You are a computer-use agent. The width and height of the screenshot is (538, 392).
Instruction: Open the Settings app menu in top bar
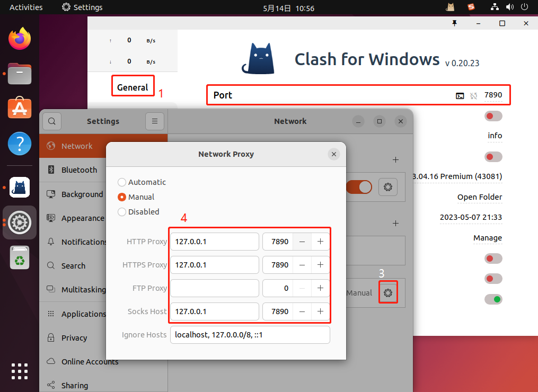[82, 7]
